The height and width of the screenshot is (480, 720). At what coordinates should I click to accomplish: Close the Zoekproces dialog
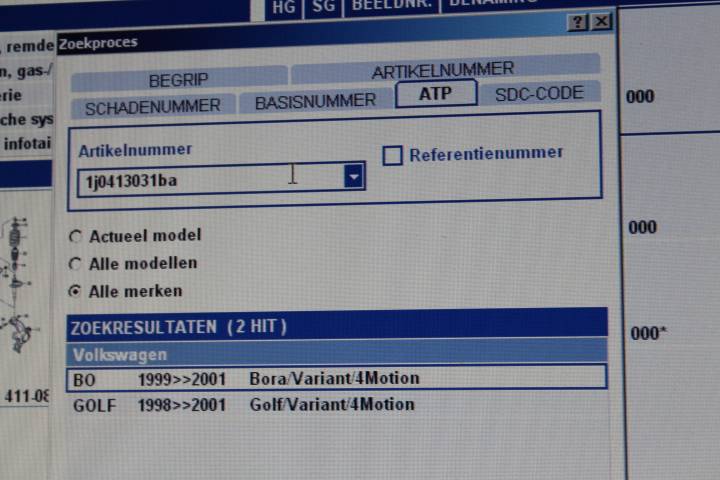[x=602, y=21]
